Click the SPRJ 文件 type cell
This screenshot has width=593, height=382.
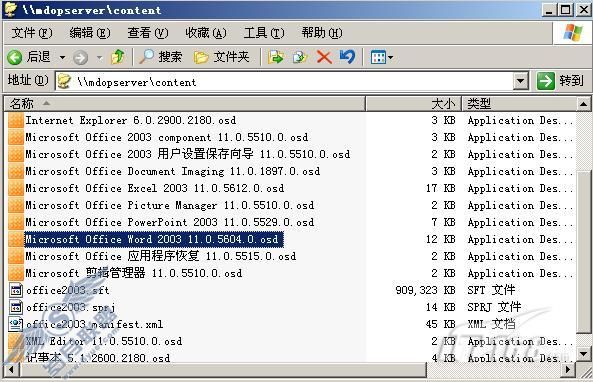pos(494,307)
